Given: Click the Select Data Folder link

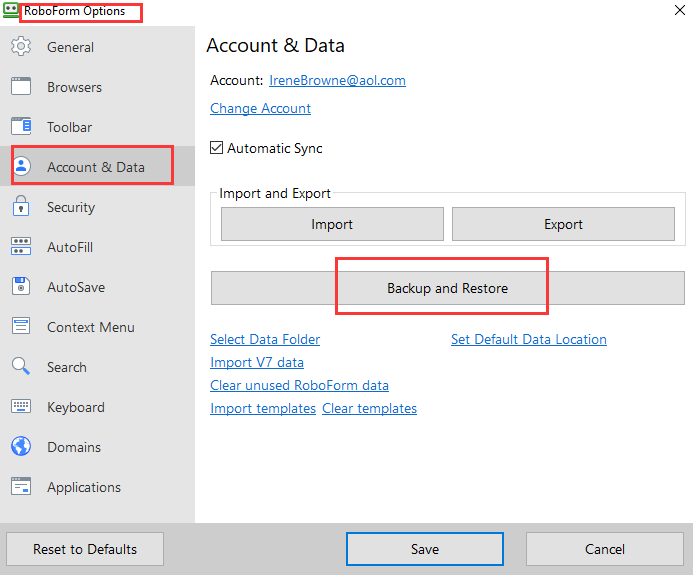Looking at the screenshot, I should coord(265,339).
